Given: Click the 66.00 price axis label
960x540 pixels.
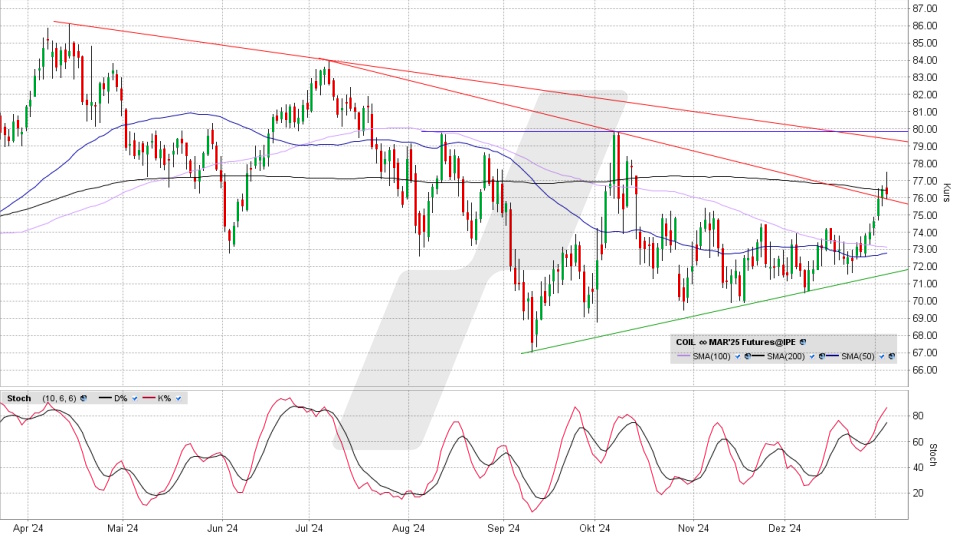Looking at the screenshot, I should [x=924, y=370].
